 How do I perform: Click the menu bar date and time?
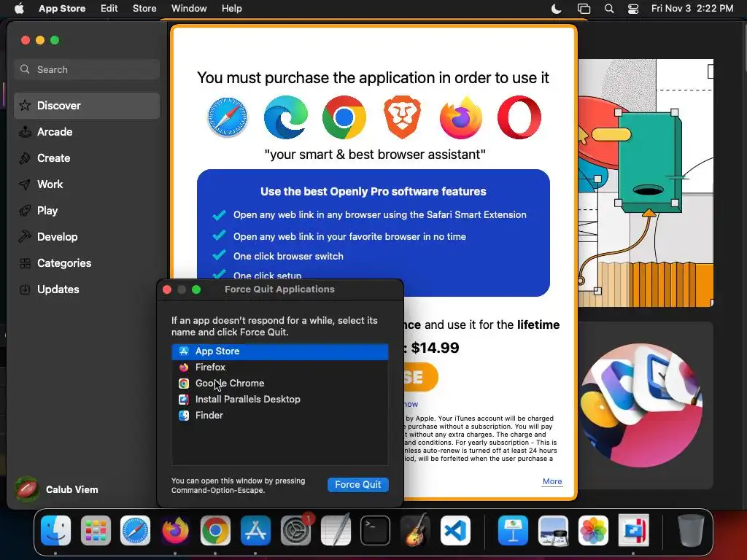pyautogui.click(x=692, y=9)
